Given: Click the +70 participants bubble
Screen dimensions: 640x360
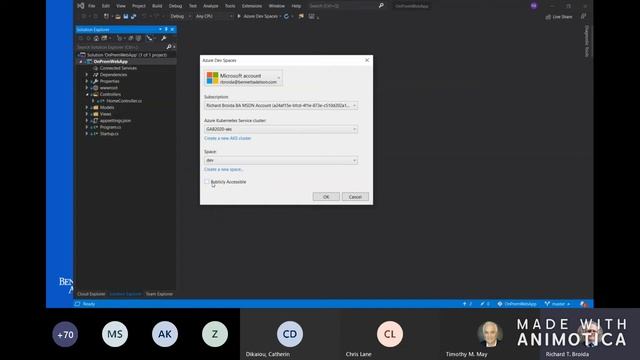Looking at the screenshot, I should point(65,334).
